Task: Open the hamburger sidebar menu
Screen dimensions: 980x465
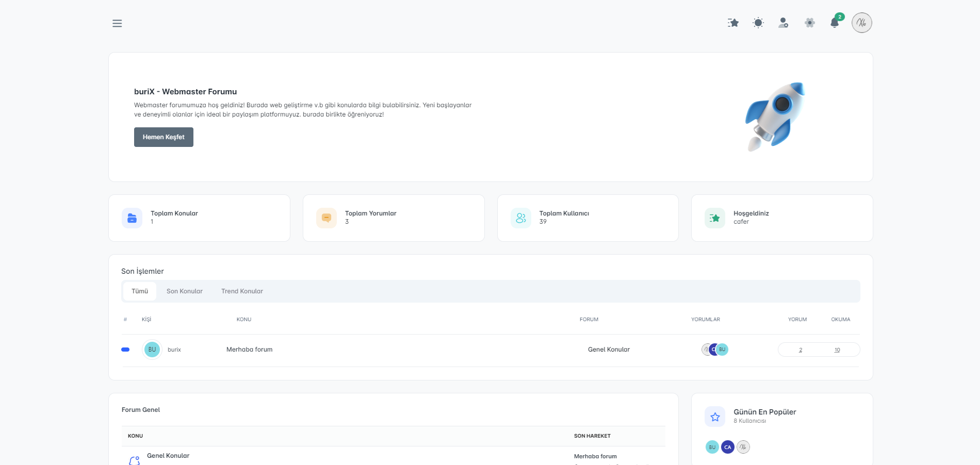Action: [117, 23]
